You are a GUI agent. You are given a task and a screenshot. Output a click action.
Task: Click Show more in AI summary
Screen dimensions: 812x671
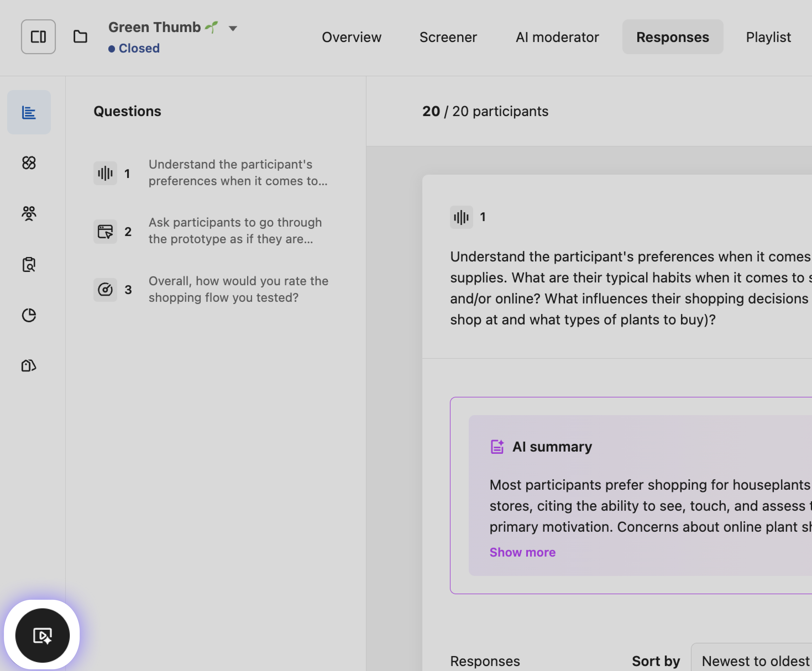pyautogui.click(x=522, y=552)
